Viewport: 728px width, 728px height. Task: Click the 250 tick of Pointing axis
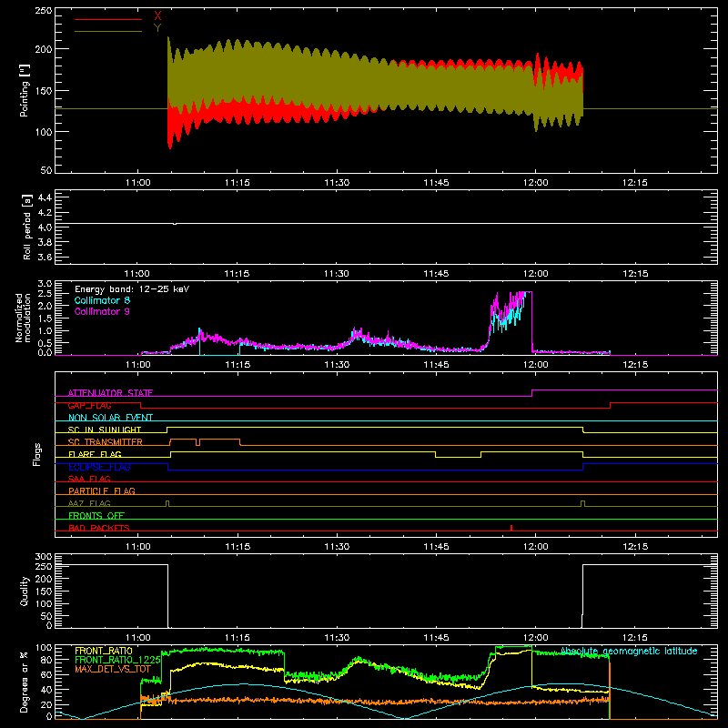click(x=44, y=11)
